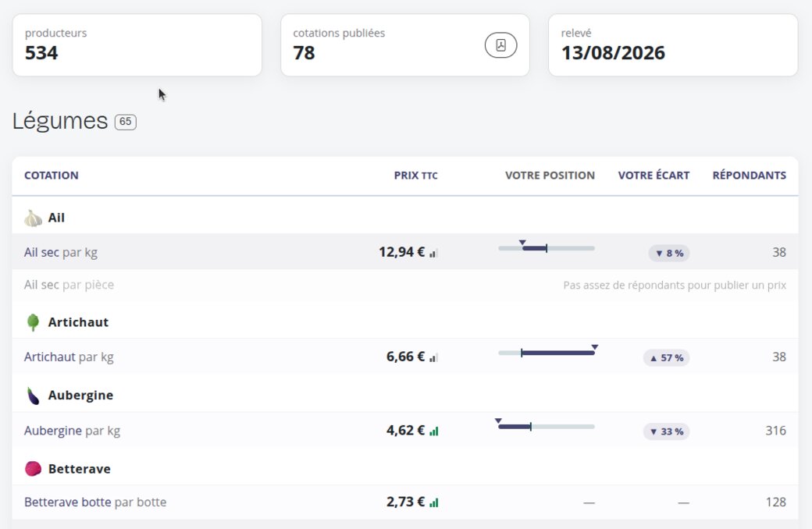The width and height of the screenshot is (812, 529).
Task: Click the 33 % écart badge for Aubergine
Action: click(x=666, y=431)
